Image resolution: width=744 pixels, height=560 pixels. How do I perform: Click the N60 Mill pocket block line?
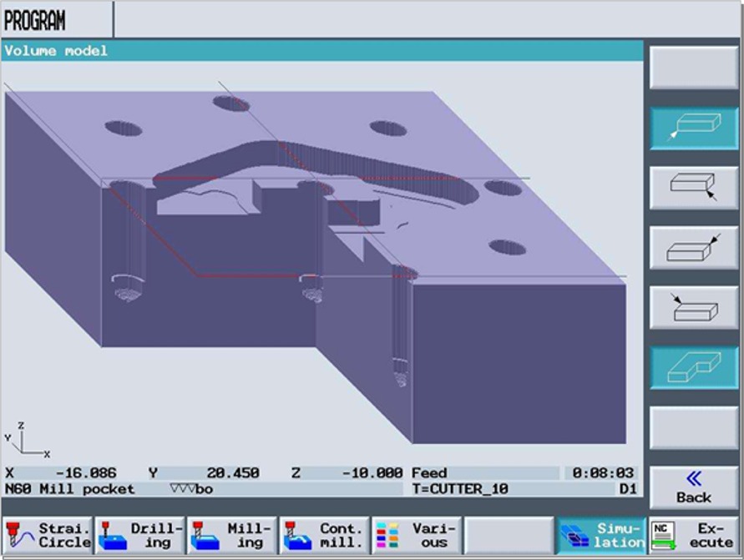pyautogui.click(x=70, y=489)
